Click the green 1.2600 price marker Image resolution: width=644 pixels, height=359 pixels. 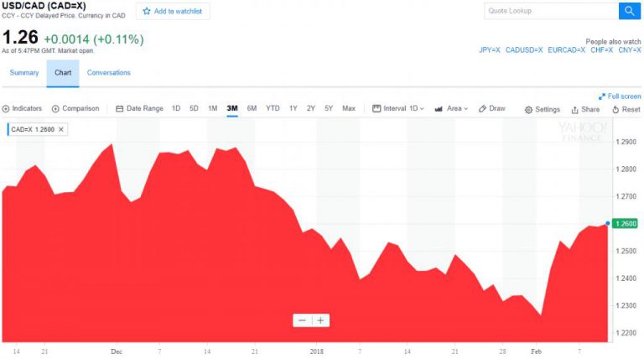click(625, 223)
